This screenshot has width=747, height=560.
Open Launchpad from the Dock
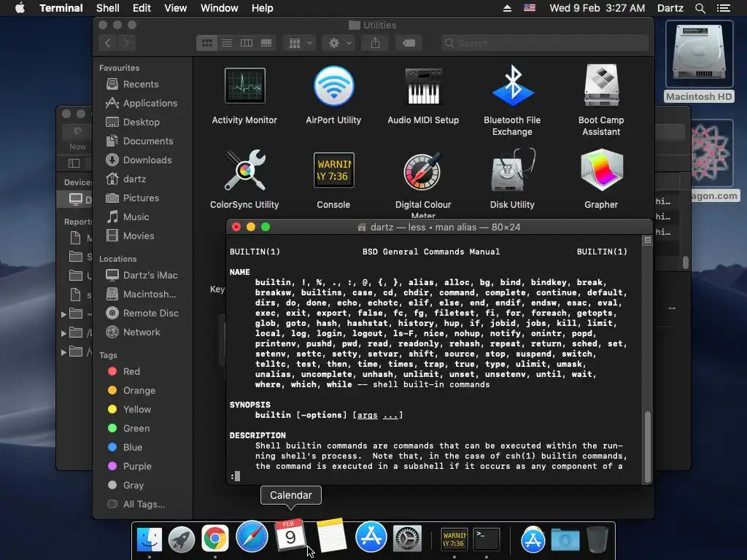(182, 539)
